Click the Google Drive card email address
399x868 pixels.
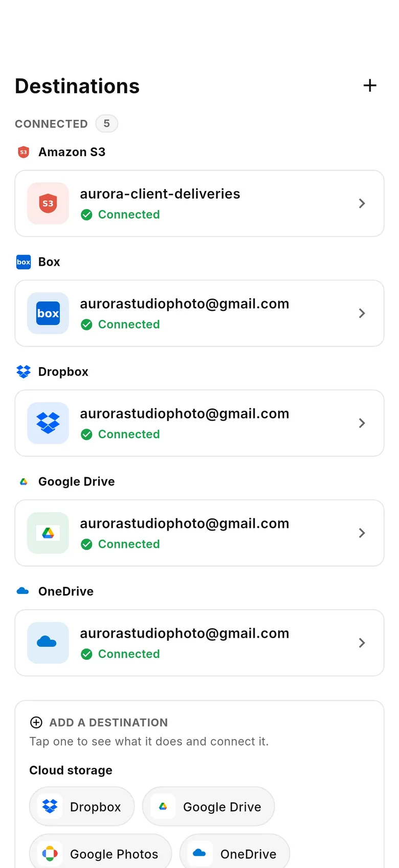(185, 523)
